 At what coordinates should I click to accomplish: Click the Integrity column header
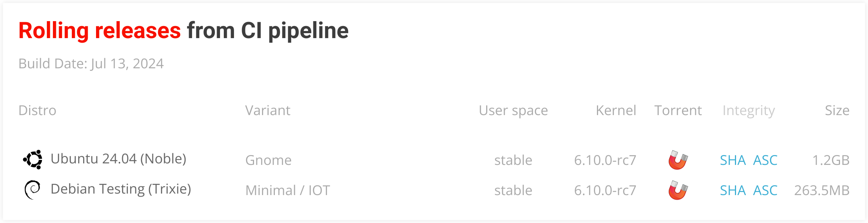(749, 111)
